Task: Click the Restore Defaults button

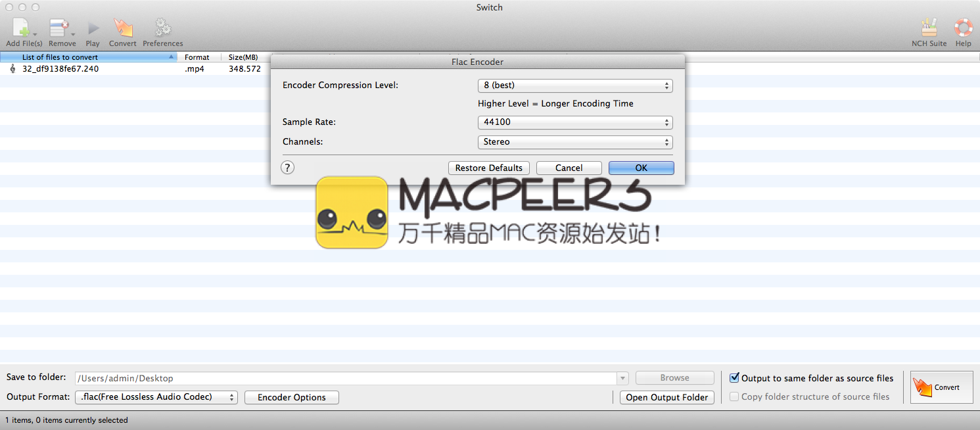Action: 489,168
